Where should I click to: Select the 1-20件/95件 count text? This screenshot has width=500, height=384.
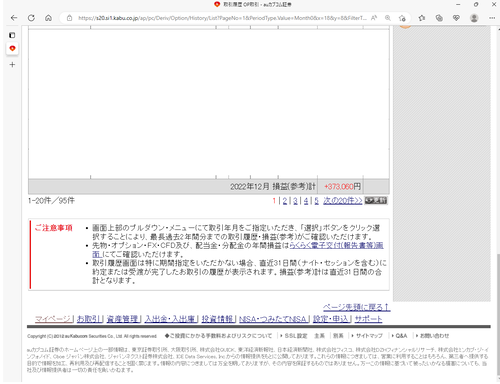tap(51, 201)
